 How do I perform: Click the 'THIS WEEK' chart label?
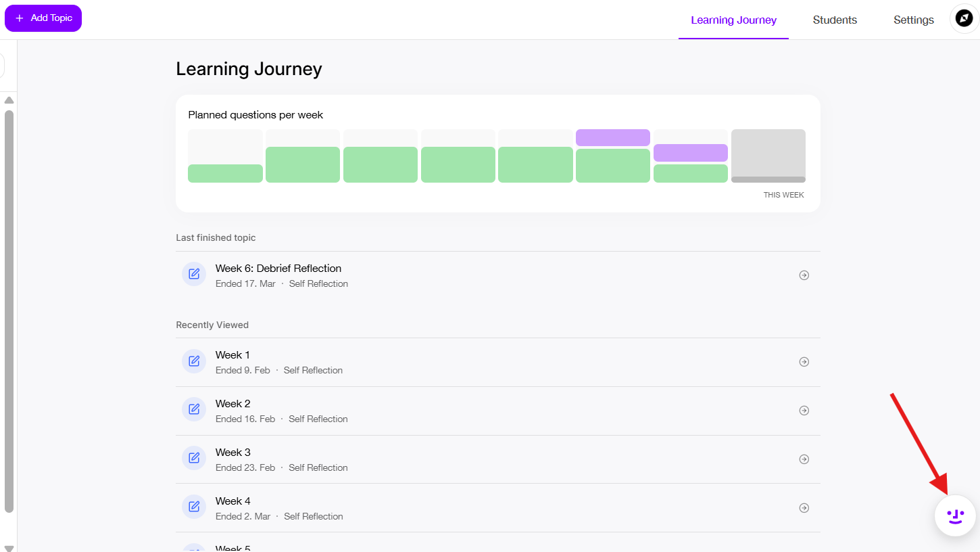pos(784,195)
